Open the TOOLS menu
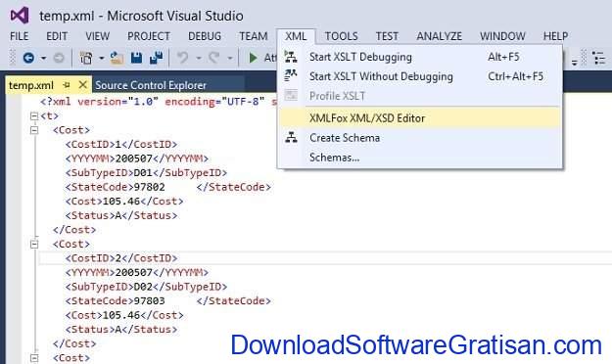Screen dimensions: 612x364 click(x=342, y=36)
